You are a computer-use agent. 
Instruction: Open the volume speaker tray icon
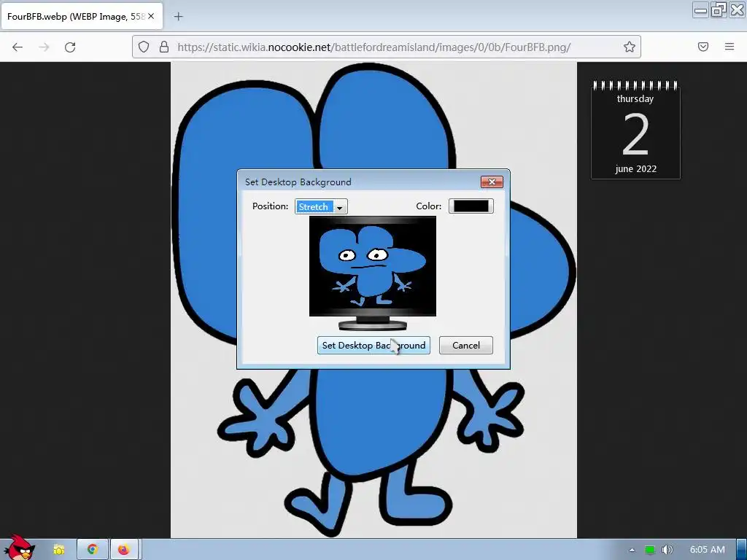[x=667, y=550]
